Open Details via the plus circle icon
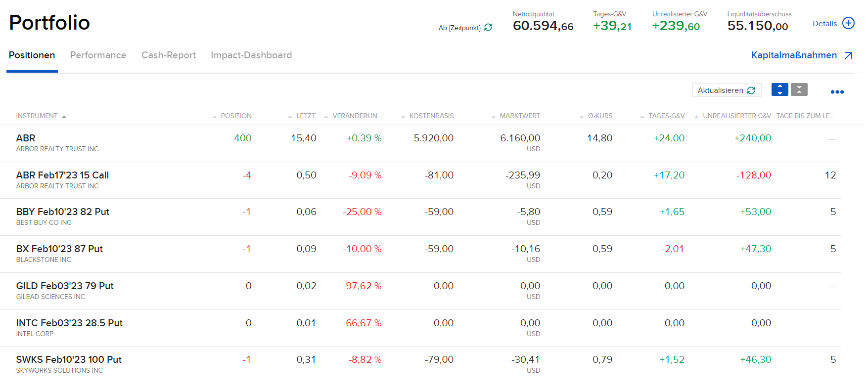The image size is (868, 391). [x=848, y=23]
